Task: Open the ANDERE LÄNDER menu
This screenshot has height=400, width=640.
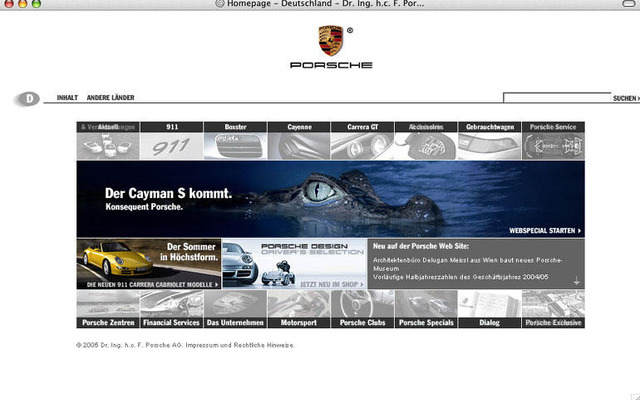Action: click(110, 98)
